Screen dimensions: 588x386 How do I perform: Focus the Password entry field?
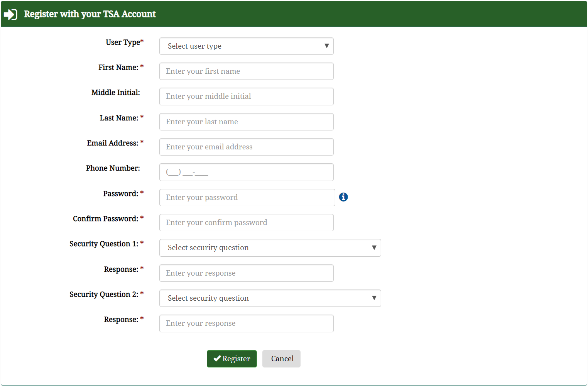pyautogui.click(x=247, y=198)
